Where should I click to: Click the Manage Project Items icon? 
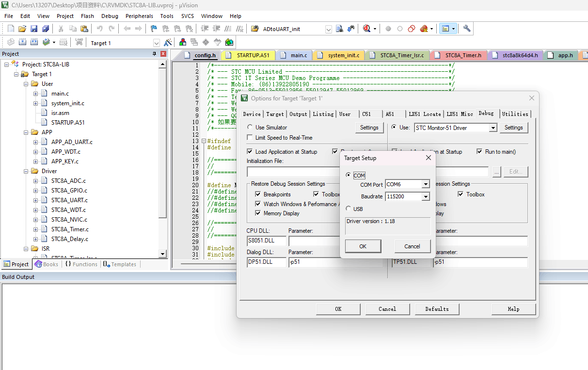(183, 43)
